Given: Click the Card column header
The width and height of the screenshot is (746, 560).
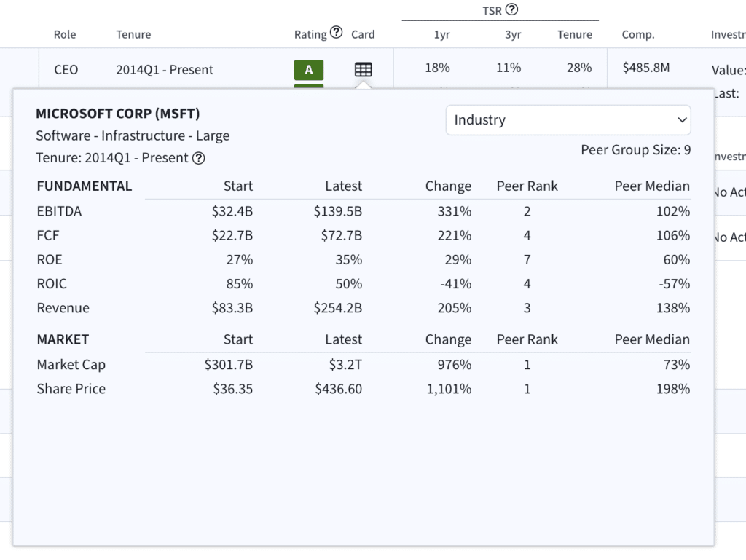Looking at the screenshot, I should click(363, 35).
